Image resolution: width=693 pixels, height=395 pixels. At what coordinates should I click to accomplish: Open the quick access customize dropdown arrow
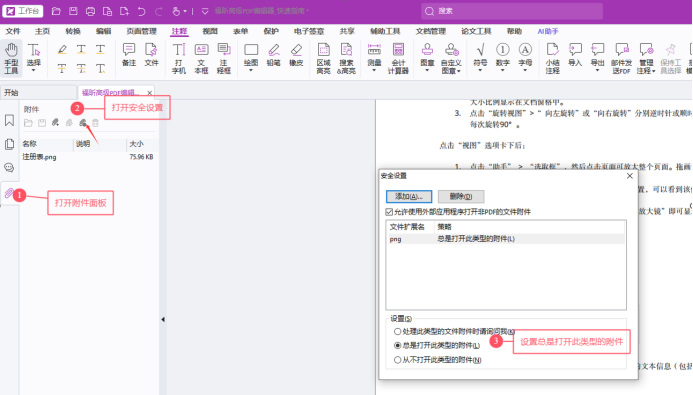pyautogui.click(x=205, y=11)
